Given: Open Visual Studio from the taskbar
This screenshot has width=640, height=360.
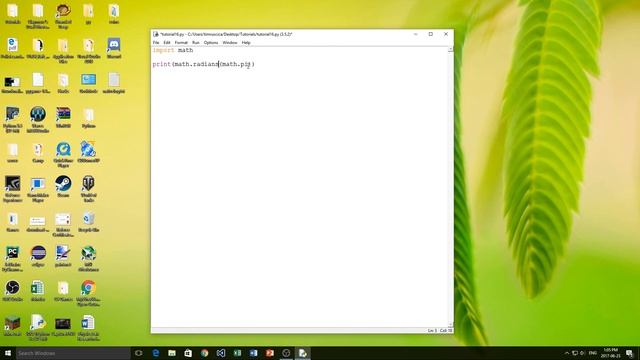Looking at the screenshot, I should [221, 353].
